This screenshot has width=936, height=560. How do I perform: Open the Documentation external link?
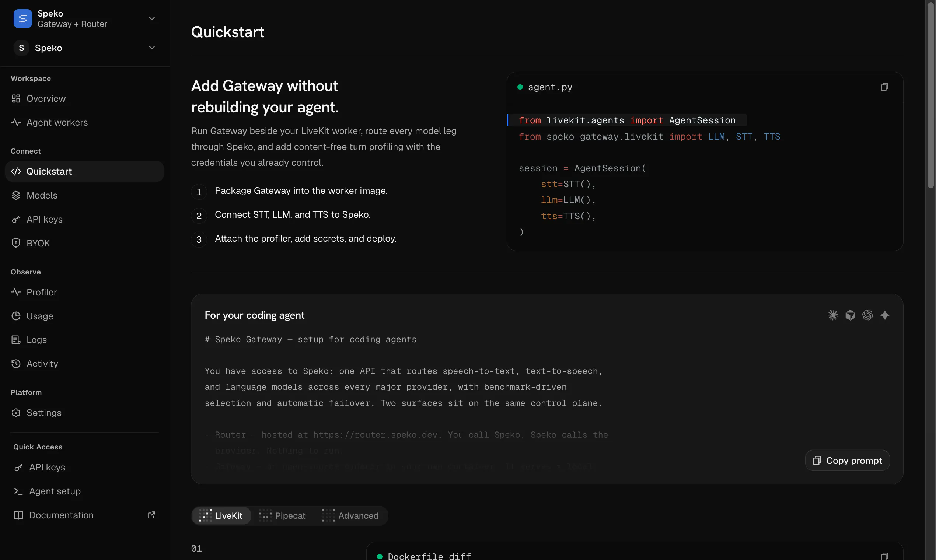tap(84, 515)
